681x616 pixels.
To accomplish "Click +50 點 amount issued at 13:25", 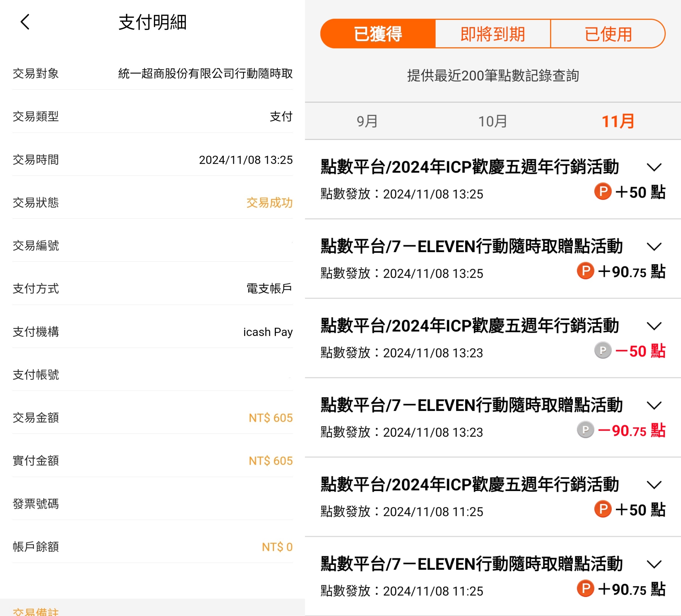I will pos(641,192).
